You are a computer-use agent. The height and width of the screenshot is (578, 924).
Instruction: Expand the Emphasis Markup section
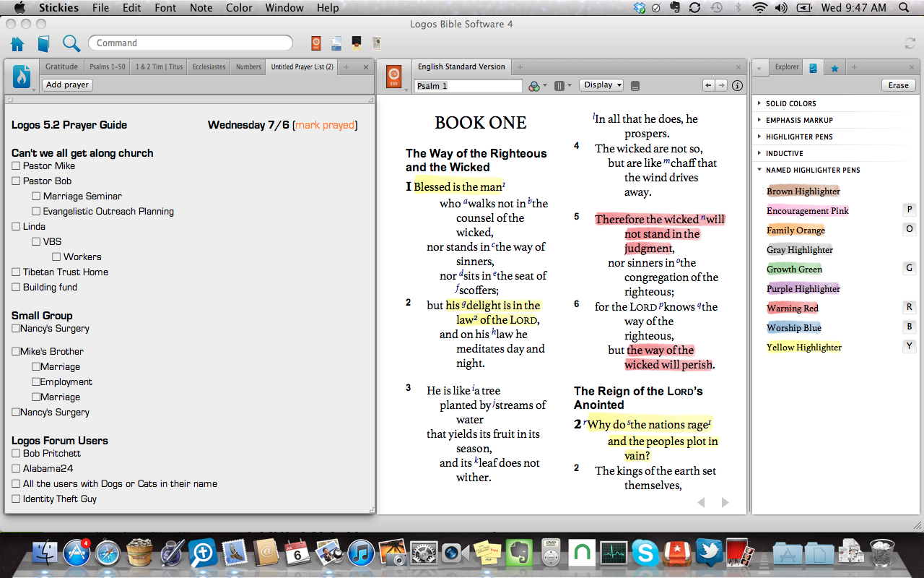pos(759,120)
